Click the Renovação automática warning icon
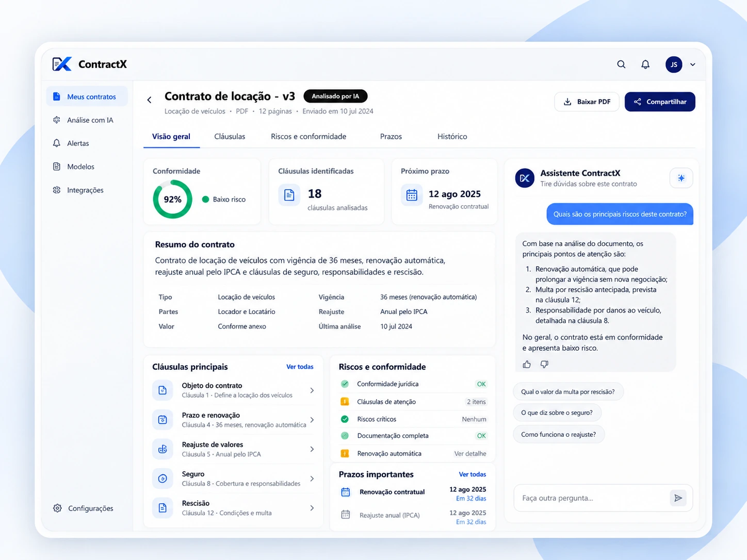This screenshot has width=747, height=560. coord(345,454)
